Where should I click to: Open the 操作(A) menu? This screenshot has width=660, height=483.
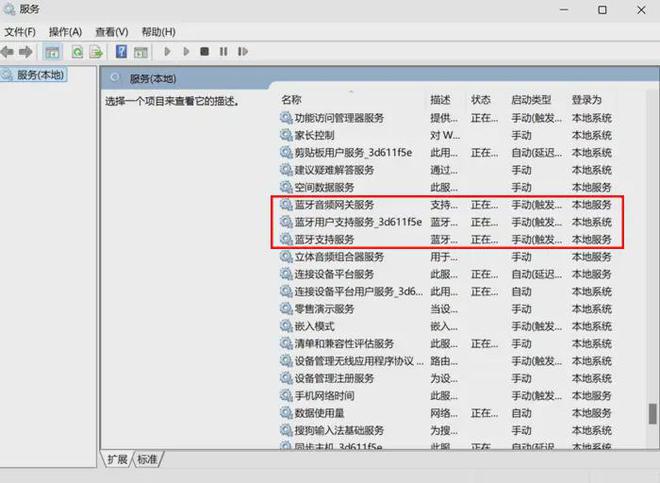[x=65, y=32]
